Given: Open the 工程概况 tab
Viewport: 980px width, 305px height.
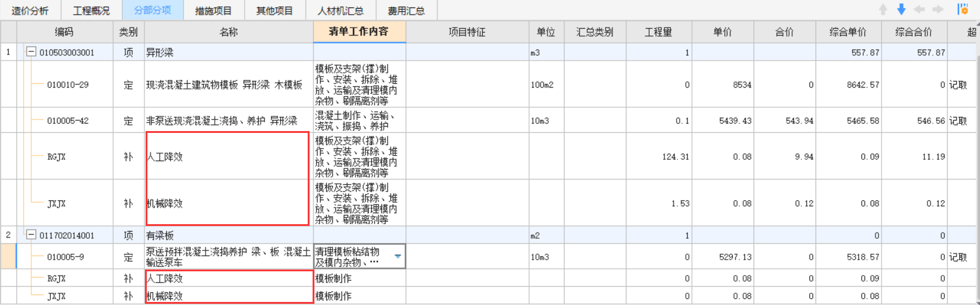Looking at the screenshot, I should tap(91, 11).
